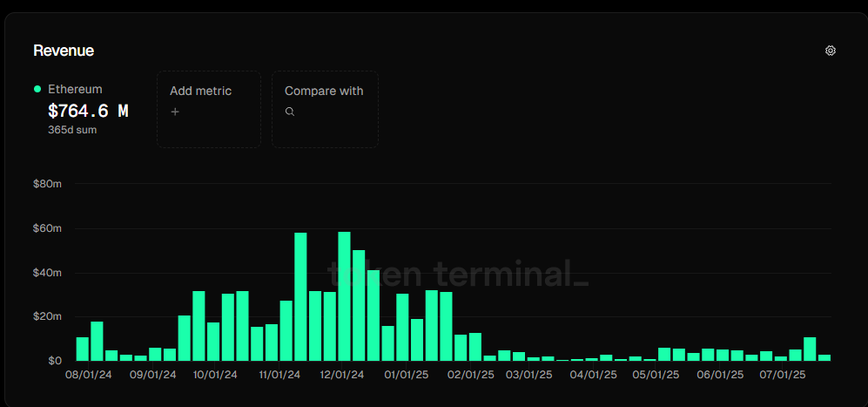The height and width of the screenshot is (407, 868).
Task: Click the 01/01/25 x-axis date
Action: tap(406, 375)
